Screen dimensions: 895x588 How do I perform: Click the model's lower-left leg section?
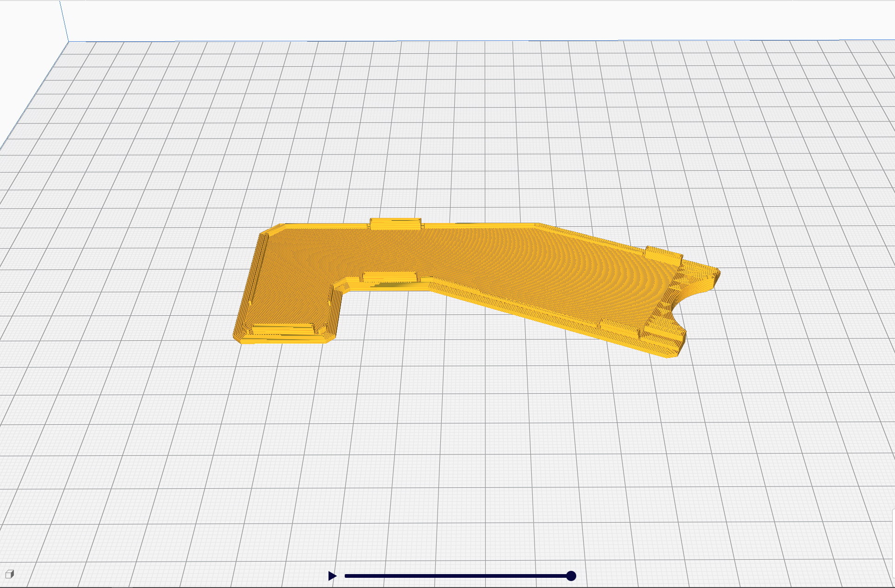[x=288, y=306]
